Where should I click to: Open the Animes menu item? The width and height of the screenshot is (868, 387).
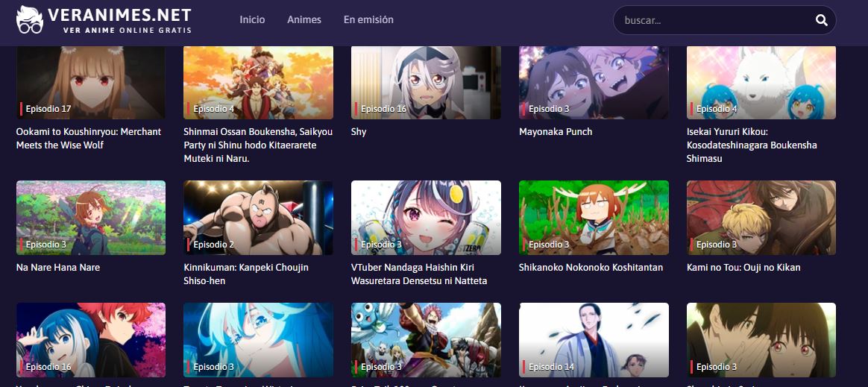point(304,19)
